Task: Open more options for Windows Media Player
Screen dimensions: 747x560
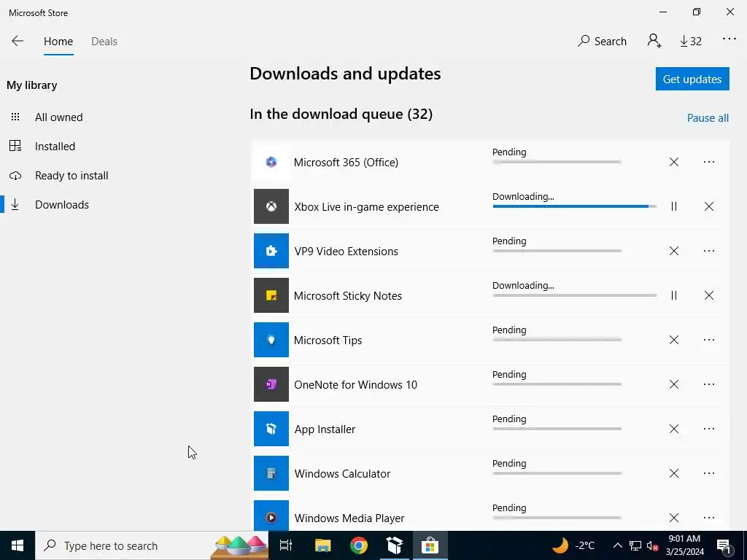Action: click(709, 518)
